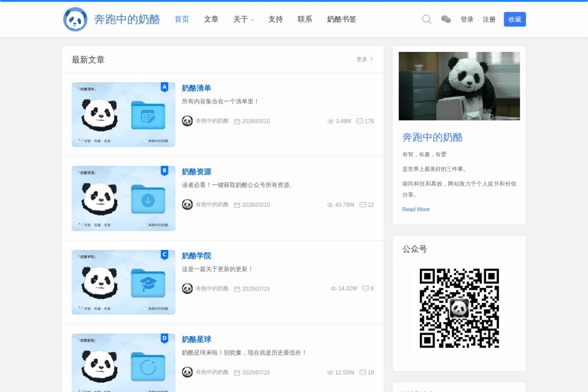588x392 pixels.
Task: Open the 支持 nav item
Action: (275, 19)
